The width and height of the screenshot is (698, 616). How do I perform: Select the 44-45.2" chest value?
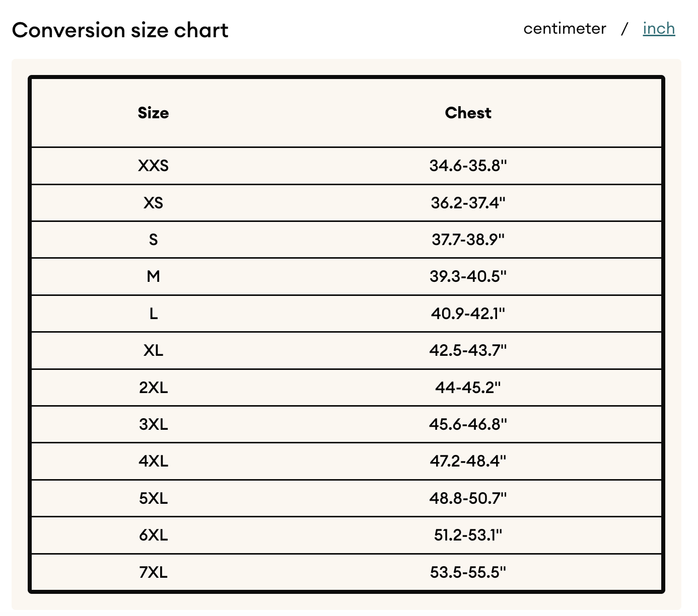tap(468, 388)
